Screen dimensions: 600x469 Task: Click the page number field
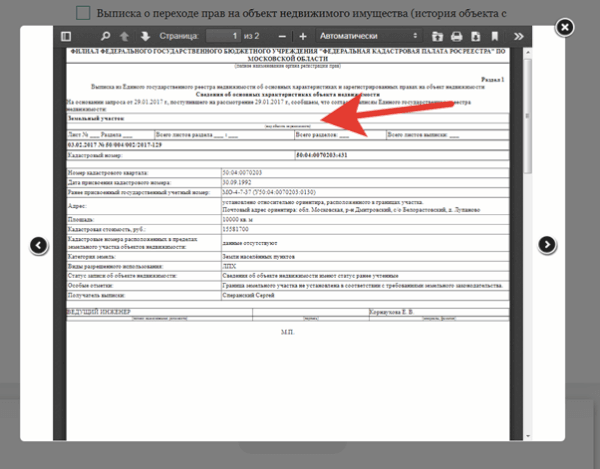(223, 36)
